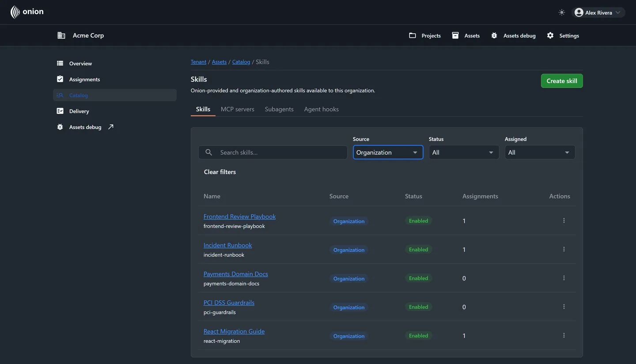636x364 pixels.
Task: Click the Clear filters button
Action: (x=220, y=172)
